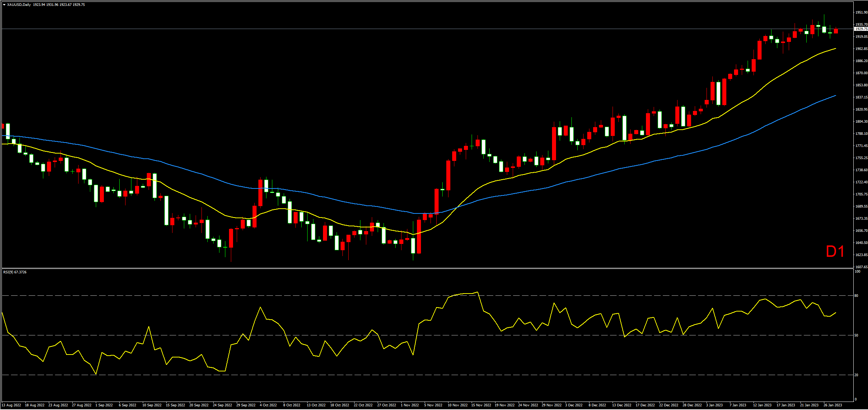This screenshot has height=410, width=868.
Task: Click the 1623.85 price scale label
Action: [x=861, y=255]
